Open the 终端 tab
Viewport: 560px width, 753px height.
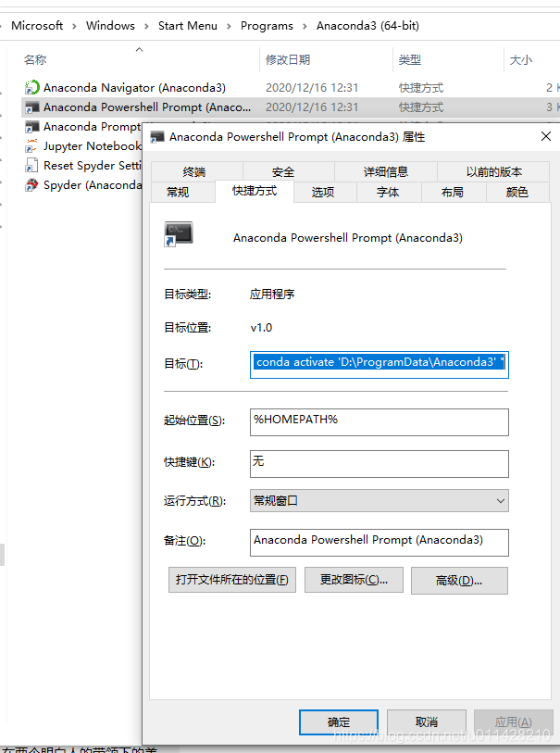pyautogui.click(x=197, y=171)
